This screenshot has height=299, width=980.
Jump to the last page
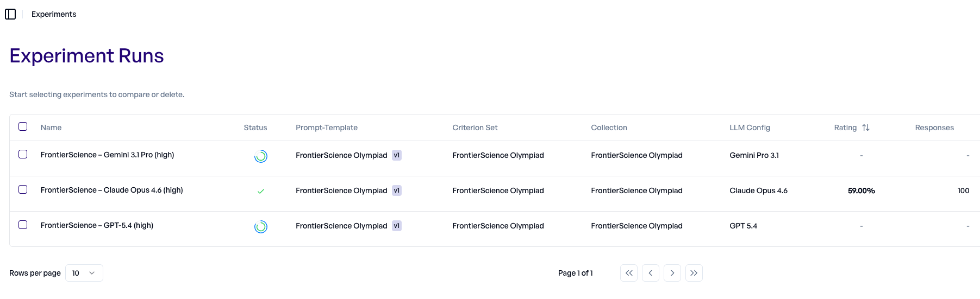[x=694, y=273]
